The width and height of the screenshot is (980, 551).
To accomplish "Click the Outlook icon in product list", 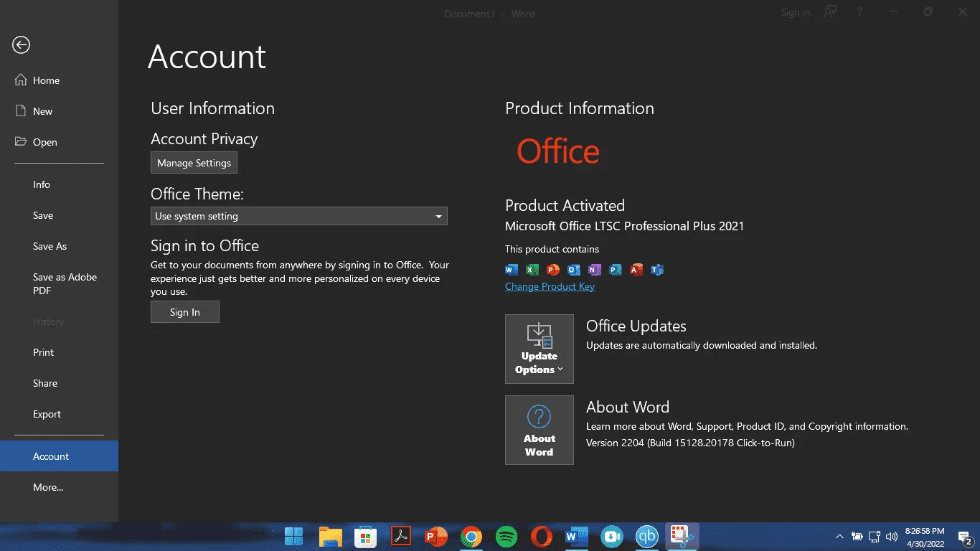I will (x=573, y=270).
